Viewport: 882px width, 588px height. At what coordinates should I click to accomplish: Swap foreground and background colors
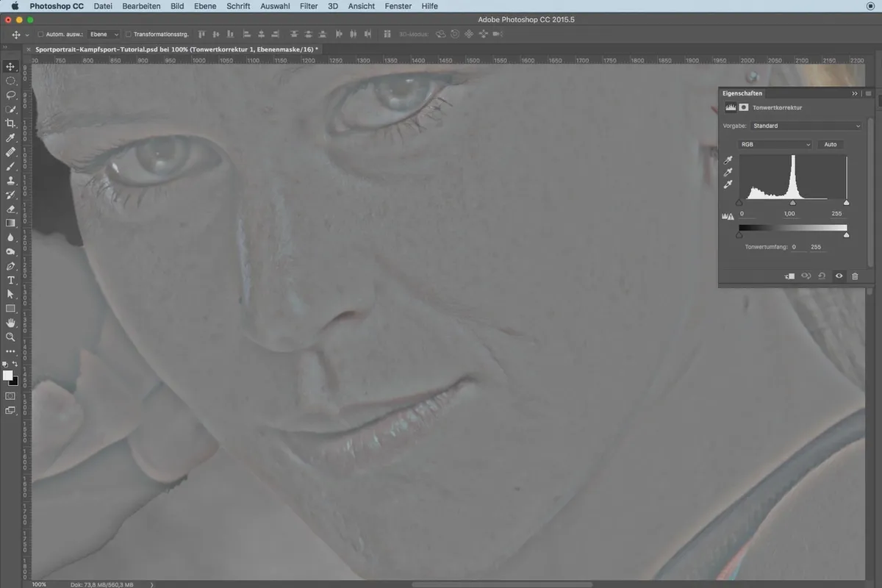tap(15, 364)
